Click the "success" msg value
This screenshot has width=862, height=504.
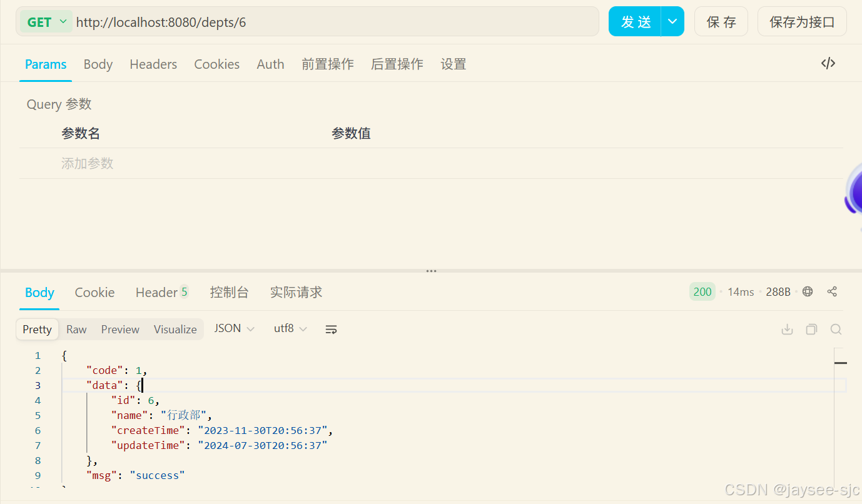(157, 475)
